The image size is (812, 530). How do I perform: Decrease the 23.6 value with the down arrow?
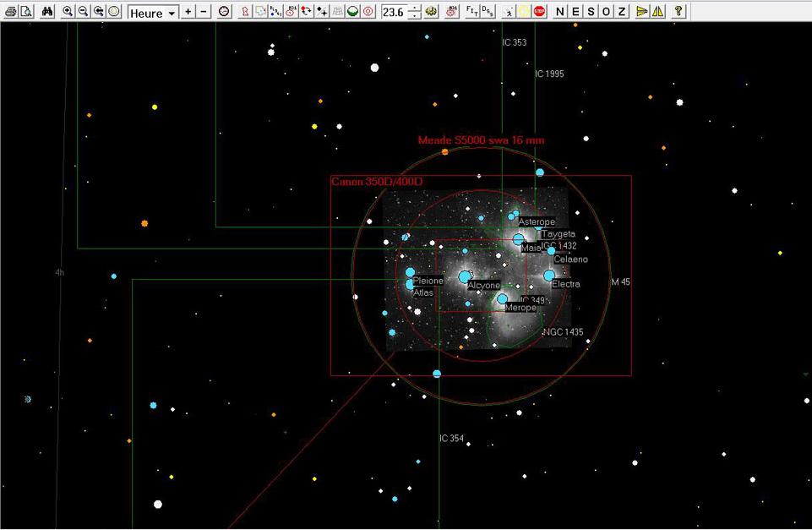click(x=414, y=15)
